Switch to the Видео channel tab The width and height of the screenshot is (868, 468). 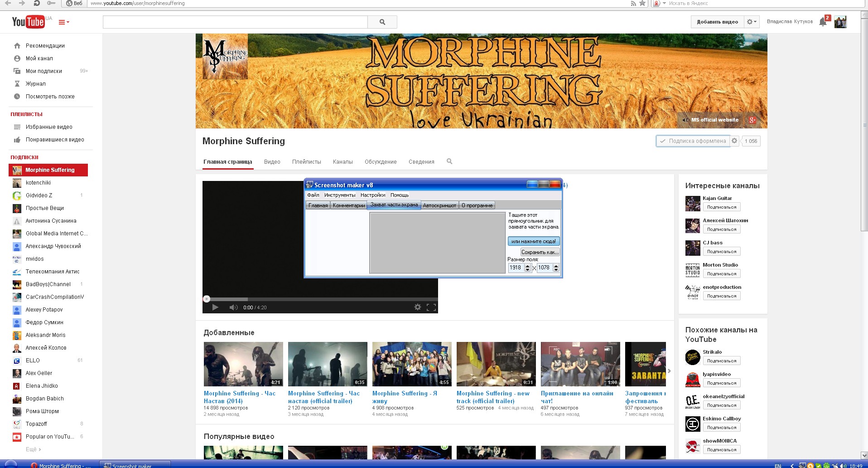tap(272, 162)
